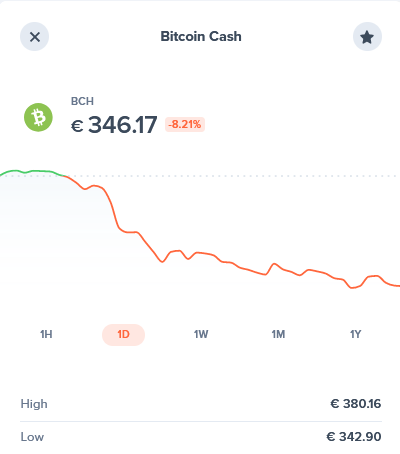400x454 pixels.
Task: Click the rightmost end of the chart line
Action: [x=398, y=286]
